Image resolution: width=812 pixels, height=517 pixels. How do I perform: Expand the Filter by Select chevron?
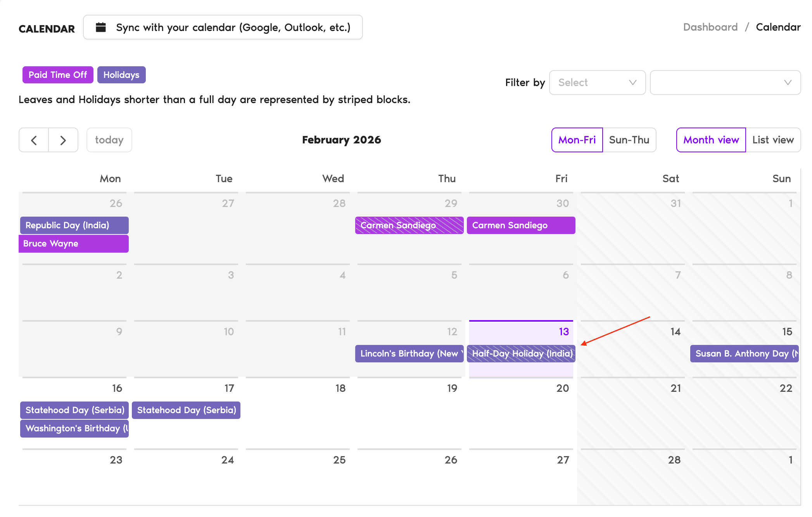632,83
